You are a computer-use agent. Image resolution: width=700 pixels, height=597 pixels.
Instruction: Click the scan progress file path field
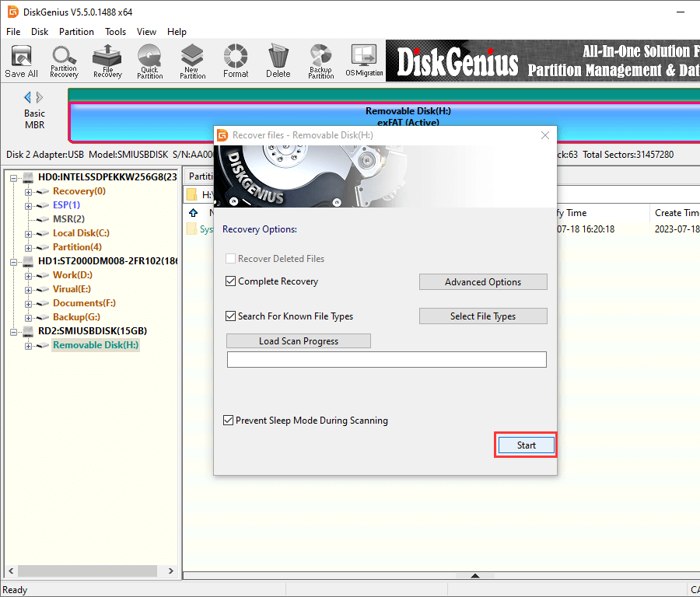[387, 359]
